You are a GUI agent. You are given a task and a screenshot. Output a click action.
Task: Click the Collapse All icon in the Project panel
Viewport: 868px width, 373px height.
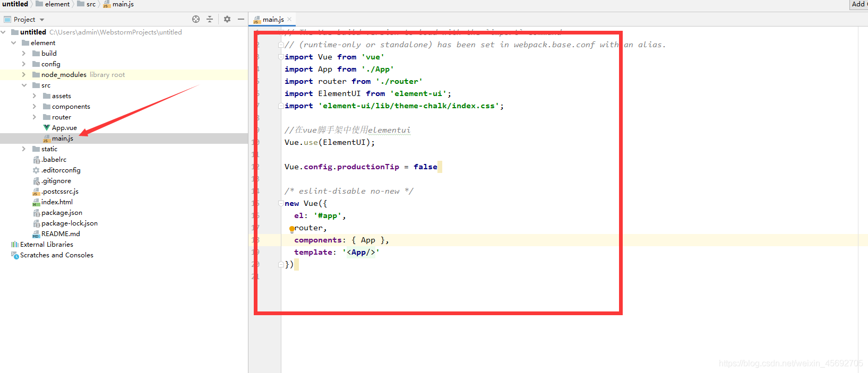point(210,19)
